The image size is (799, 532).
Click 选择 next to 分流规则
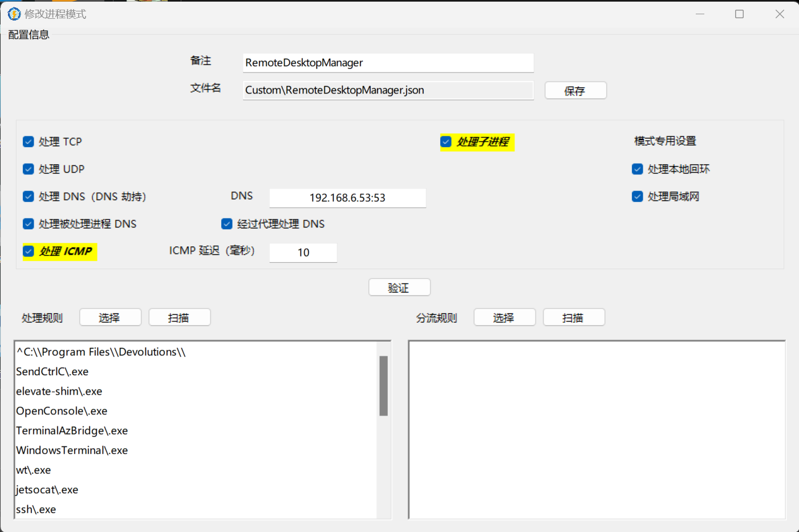[x=504, y=318]
